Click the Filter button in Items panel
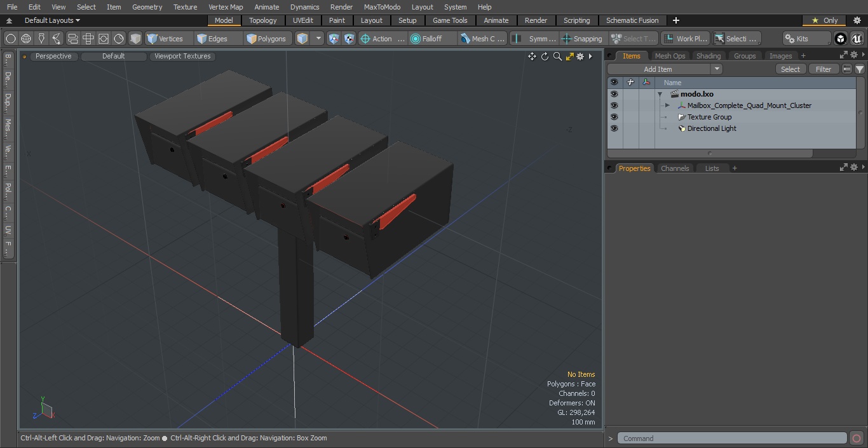The height and width of the screenshot is (448, 868). (824, 69)
